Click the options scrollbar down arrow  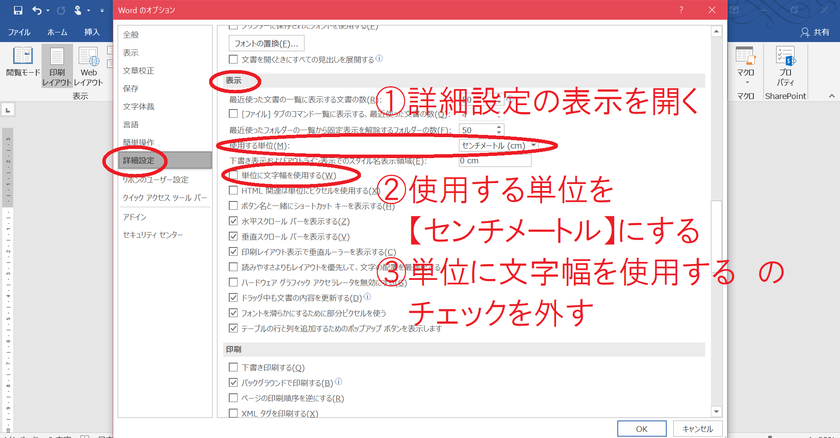pos(716,411)
